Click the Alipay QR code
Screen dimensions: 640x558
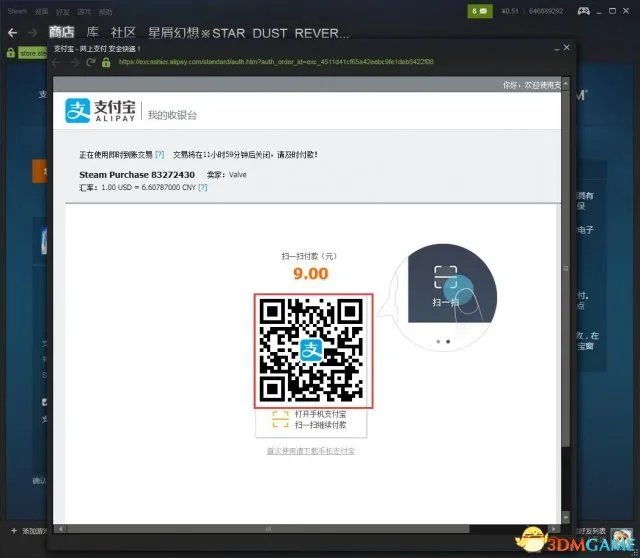click(313, 350)
